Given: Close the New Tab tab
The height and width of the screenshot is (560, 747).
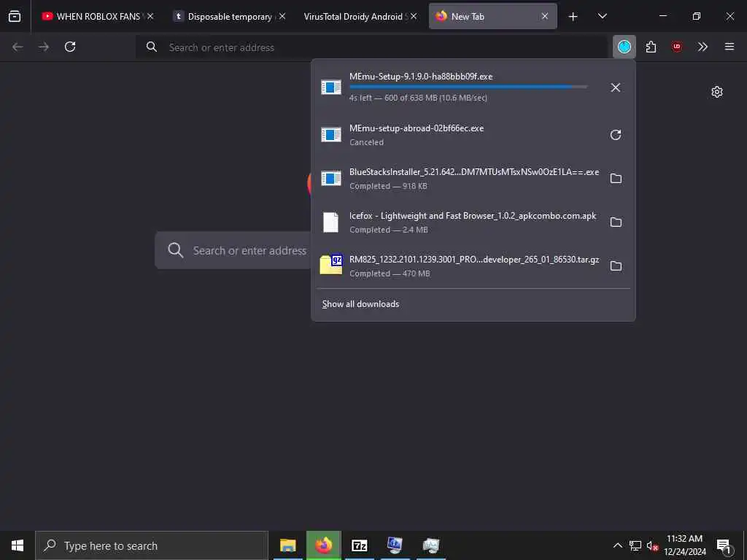Looking at the screenshot, I should tap(544, 16).
